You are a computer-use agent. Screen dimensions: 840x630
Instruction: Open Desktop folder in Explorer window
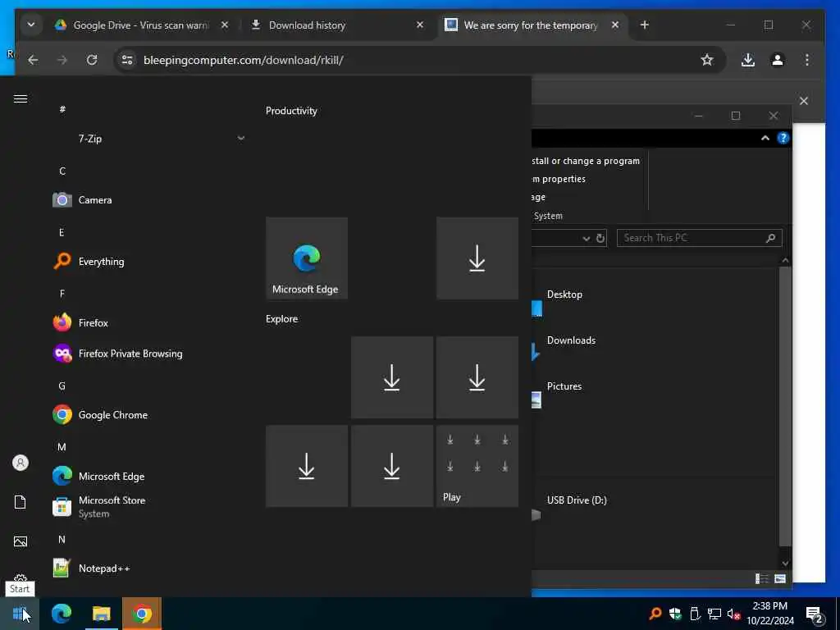564,294
